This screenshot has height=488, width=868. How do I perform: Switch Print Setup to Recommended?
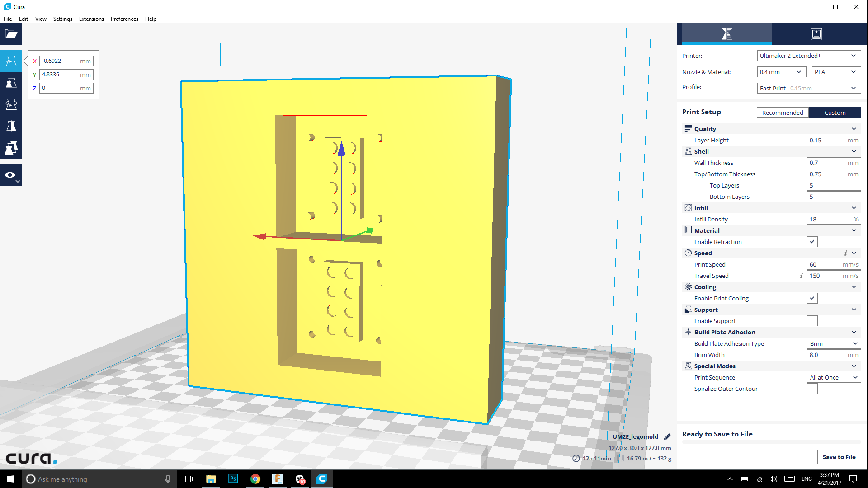tap(783, 113)
